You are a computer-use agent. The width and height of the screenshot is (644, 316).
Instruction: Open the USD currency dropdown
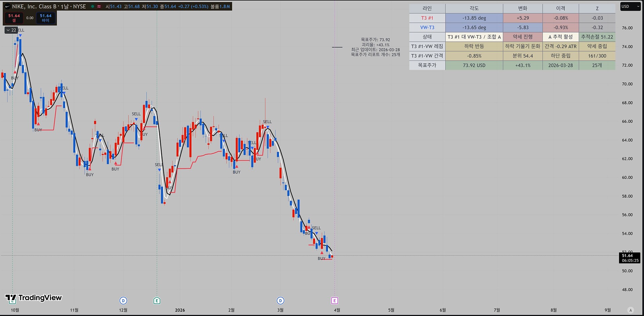[x=630, y=6]
